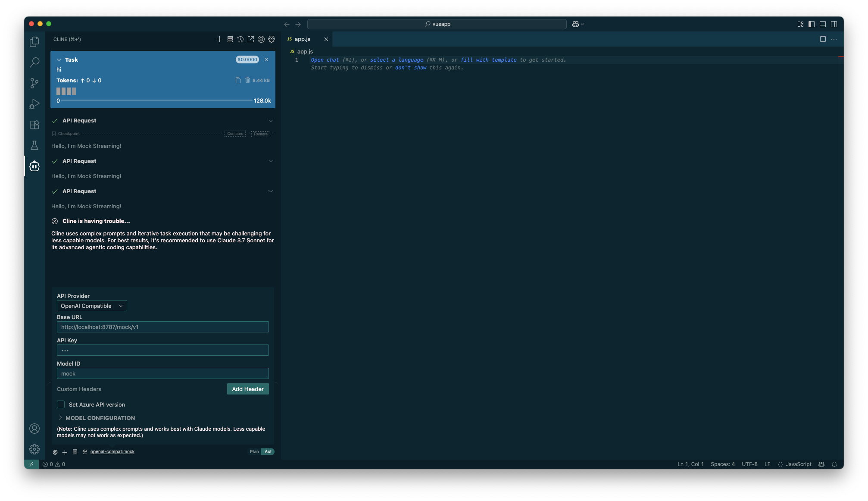The image size is (868, 501).
Task: Open Cline in editor pop-out icon
Action: click(x=251, y=39)
